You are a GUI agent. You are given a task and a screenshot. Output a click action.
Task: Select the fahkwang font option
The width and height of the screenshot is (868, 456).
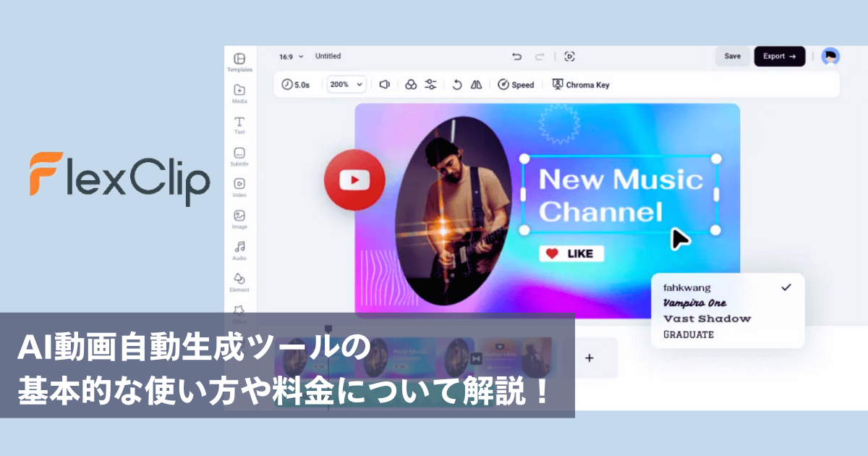687,287
